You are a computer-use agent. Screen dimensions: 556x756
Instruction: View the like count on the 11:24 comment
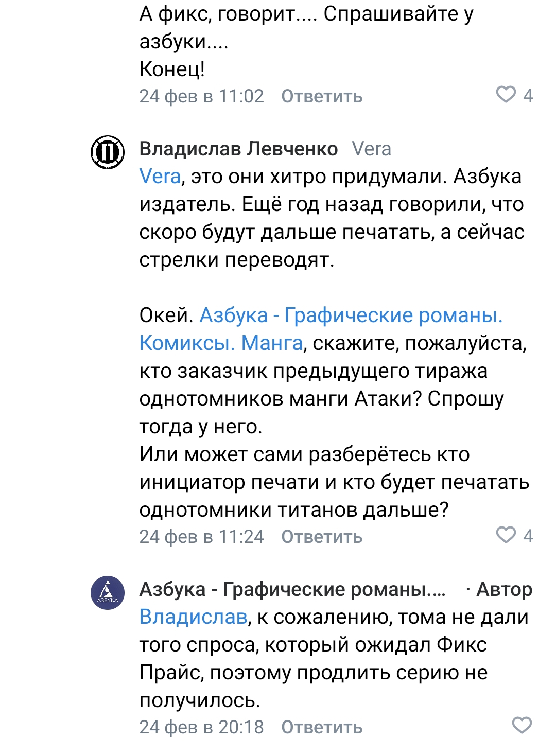[x=528, y=536]
